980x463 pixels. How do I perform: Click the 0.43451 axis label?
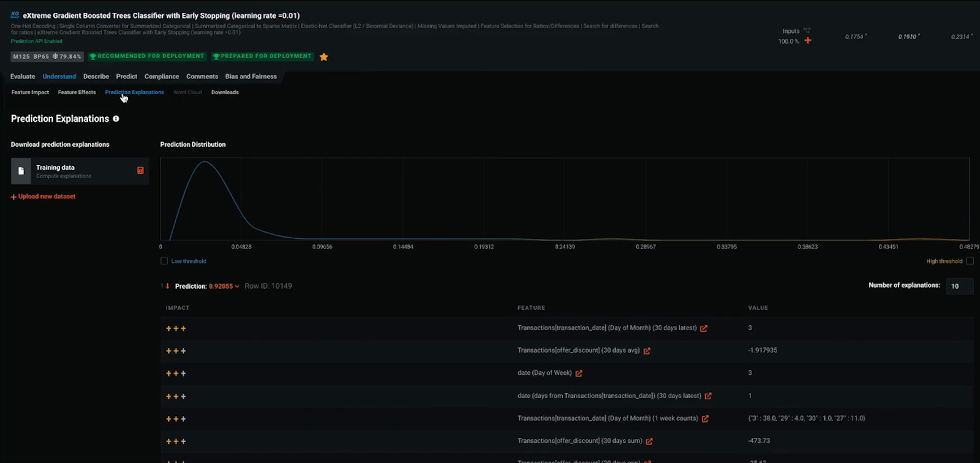888,247
